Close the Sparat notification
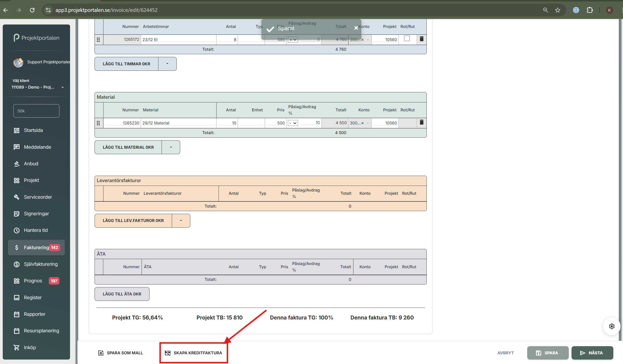The height and width of the screenshot is (364, 623). [x=356, y=28]
